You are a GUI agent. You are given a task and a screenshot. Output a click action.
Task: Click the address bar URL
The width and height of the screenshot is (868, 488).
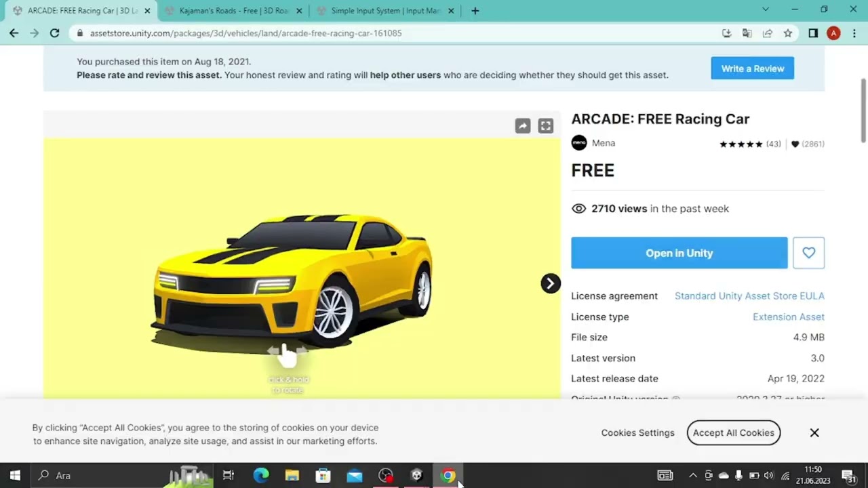point(245,33)
